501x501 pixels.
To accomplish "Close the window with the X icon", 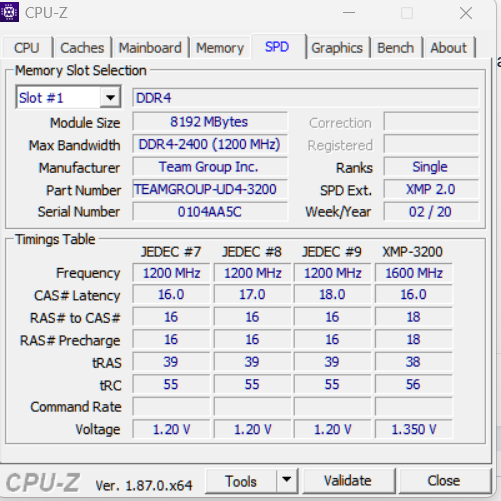I will [x=466, y=13].
